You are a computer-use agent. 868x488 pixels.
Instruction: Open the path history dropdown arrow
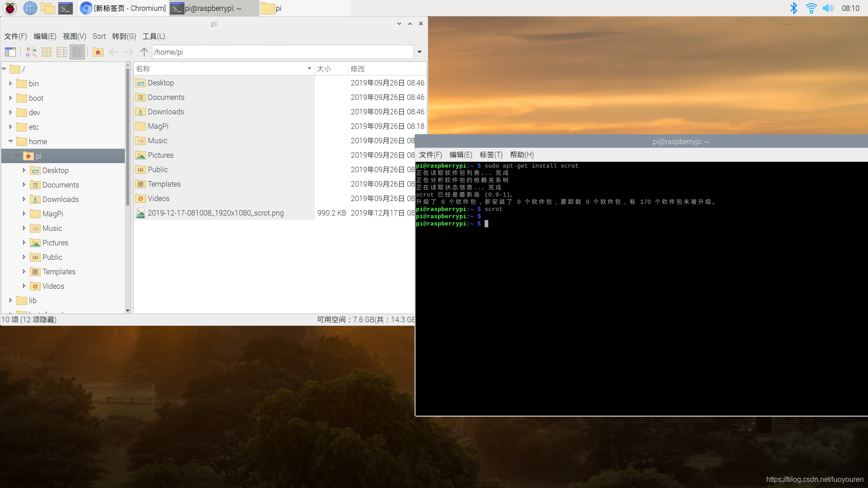tap(420, 52)
